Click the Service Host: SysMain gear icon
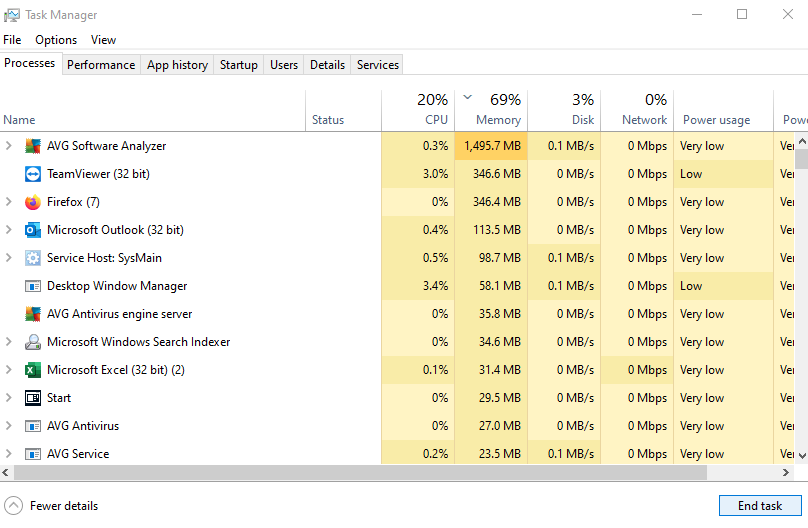Screen dimensions: 808x528 pyautogui.click(x=32, y=258)
